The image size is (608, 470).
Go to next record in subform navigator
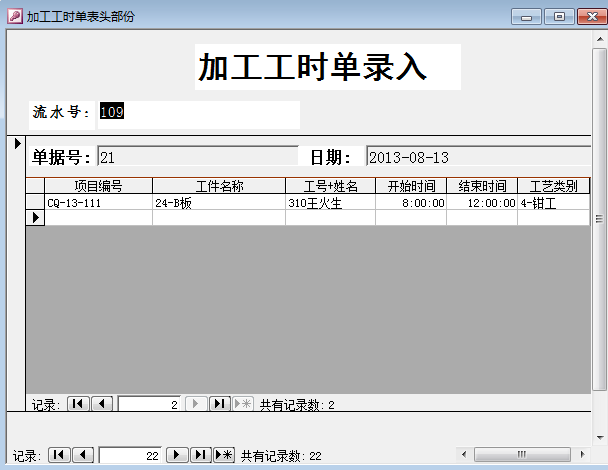click(195, 404)
